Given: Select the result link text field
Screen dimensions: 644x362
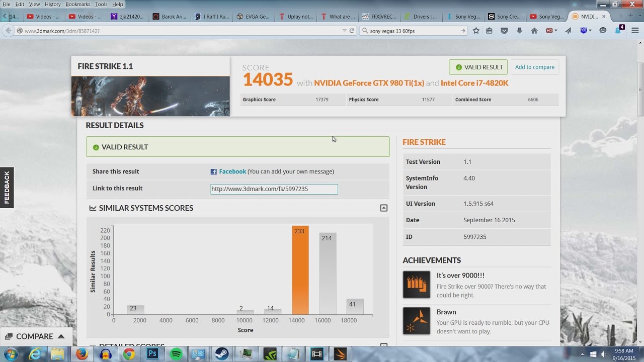Looking at the screenshot, I should click(274, 189).
